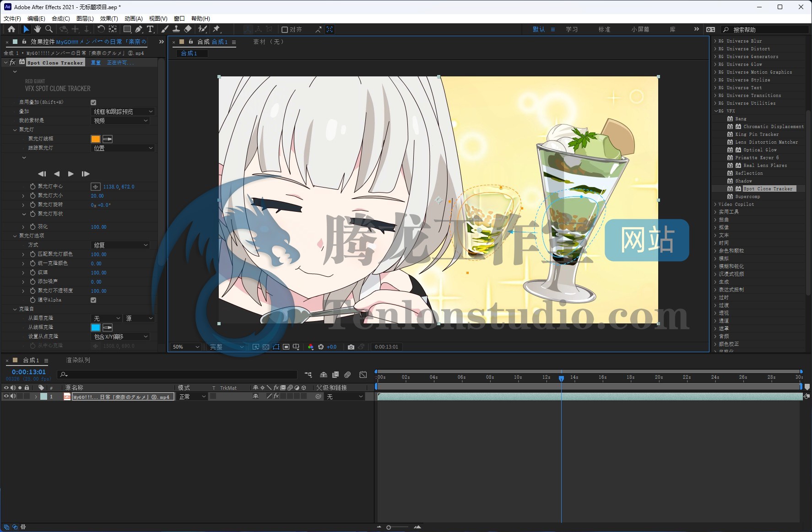Open the 合成(C) menu
This screenshot has height=532, width=812.
(x=61, y=19)
